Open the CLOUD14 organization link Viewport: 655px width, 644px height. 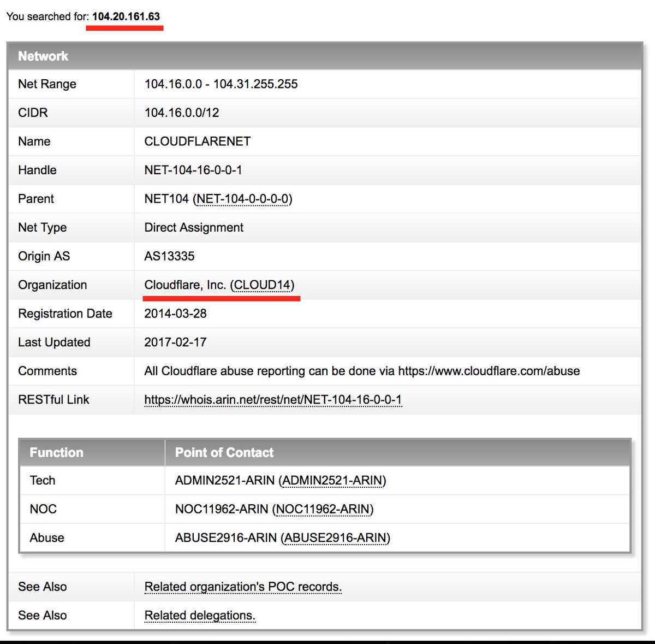[x=262, y=285]
